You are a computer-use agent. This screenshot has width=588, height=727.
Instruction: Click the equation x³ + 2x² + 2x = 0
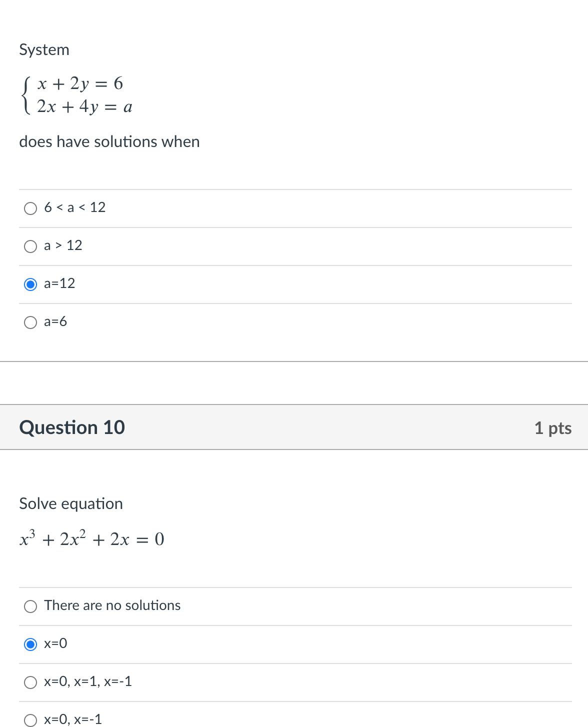91,538
